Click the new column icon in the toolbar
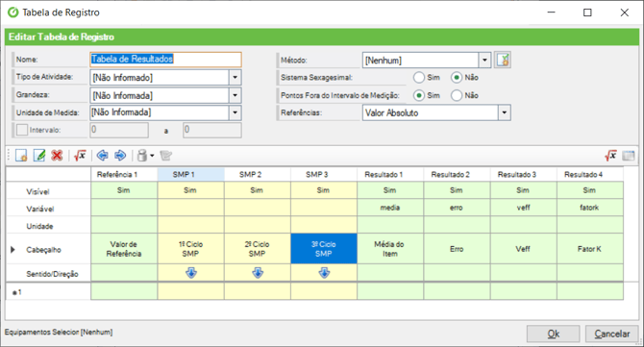Image resolution: width=644 pixels, height=347 pixels. 21,156
